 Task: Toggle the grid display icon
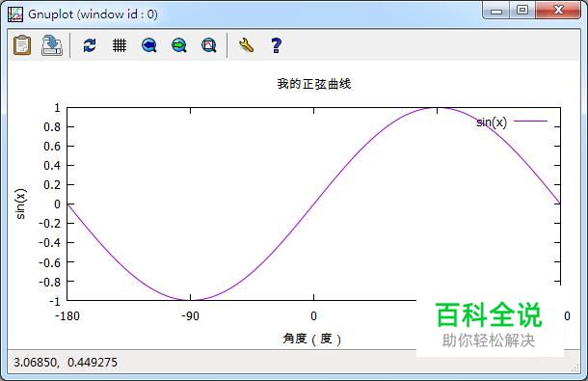[x=120, y=45]
